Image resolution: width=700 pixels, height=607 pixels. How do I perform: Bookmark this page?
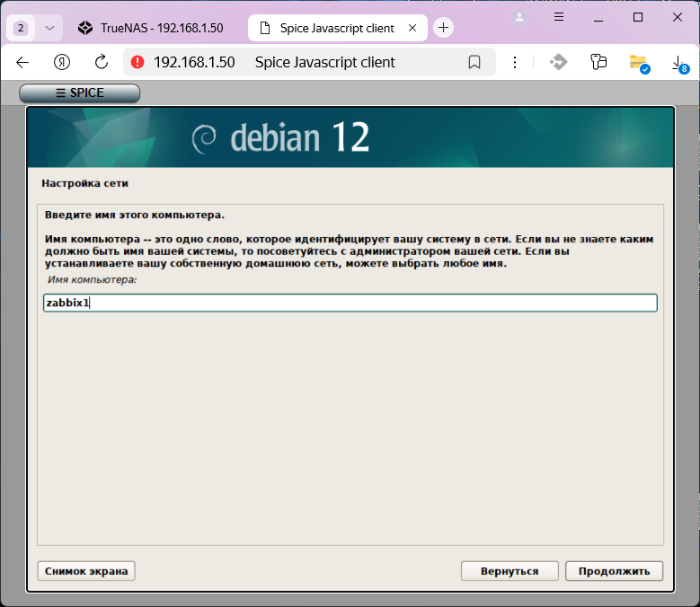point(474,62)
